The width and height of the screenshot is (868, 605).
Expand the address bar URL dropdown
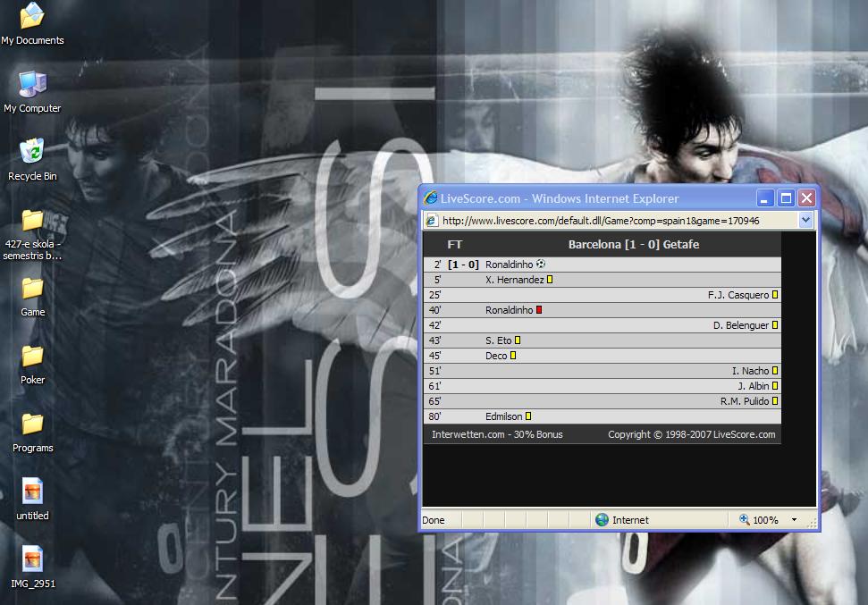[805, 220]
